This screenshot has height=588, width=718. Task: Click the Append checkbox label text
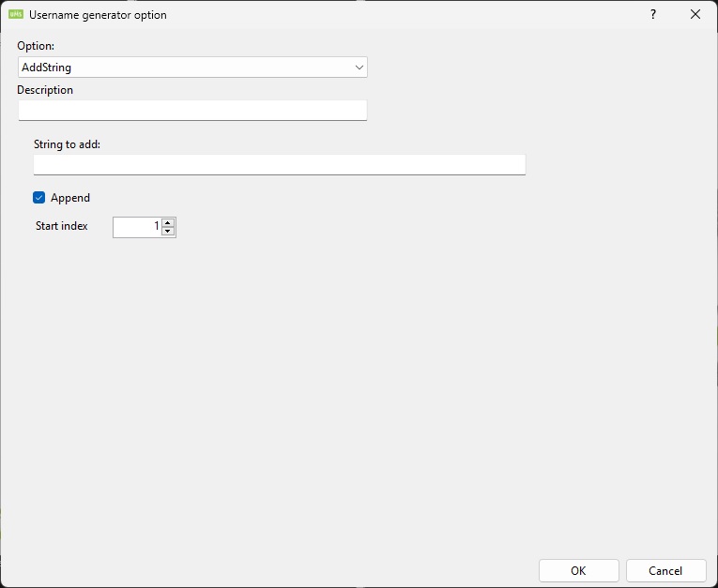pyautogui.click(x=70, y=198)
